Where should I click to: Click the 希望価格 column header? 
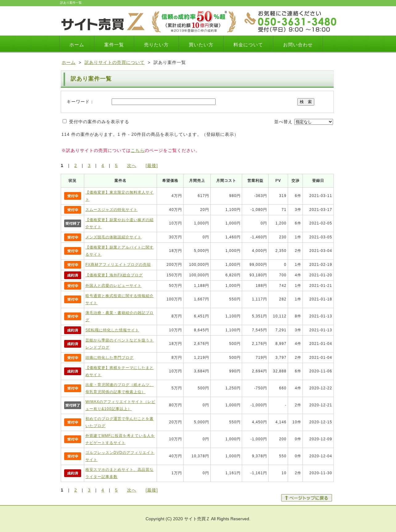[x=170, y=181]
